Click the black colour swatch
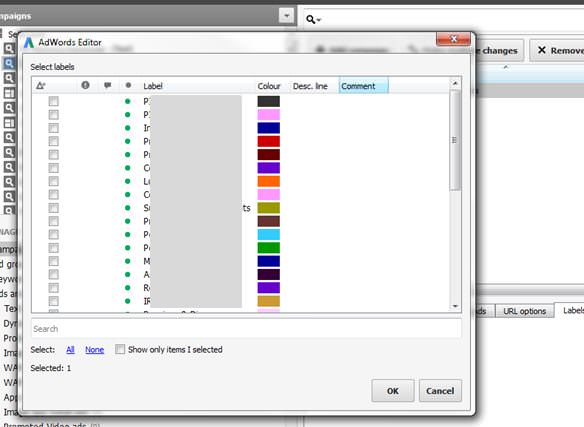This screenshot has width=584, height=427. tap(269, 101)
